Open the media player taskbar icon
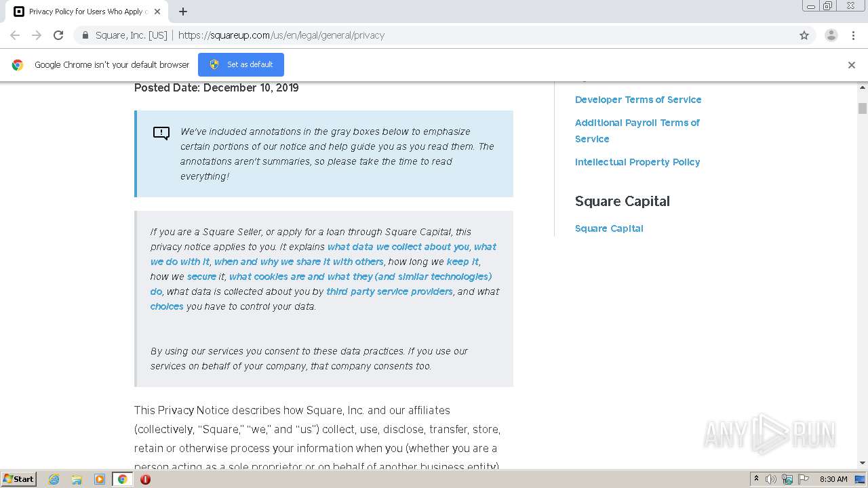Screen dimensions: 868x488 (x=99, y=479)
